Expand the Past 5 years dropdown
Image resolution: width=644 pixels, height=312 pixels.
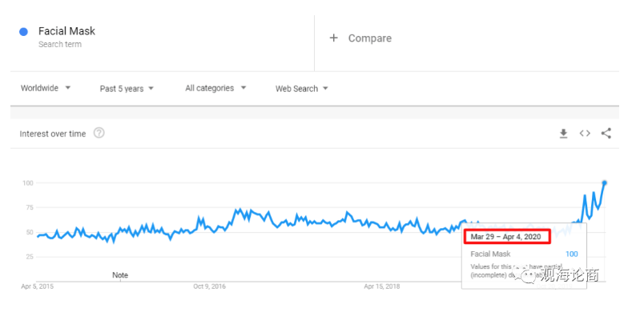127,89
